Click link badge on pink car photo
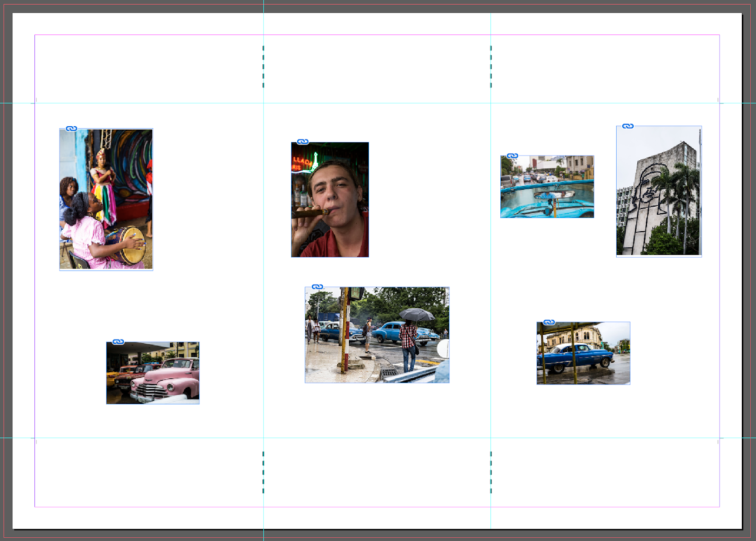This screenshot has height=541, width=756. (x=118, y=342)
